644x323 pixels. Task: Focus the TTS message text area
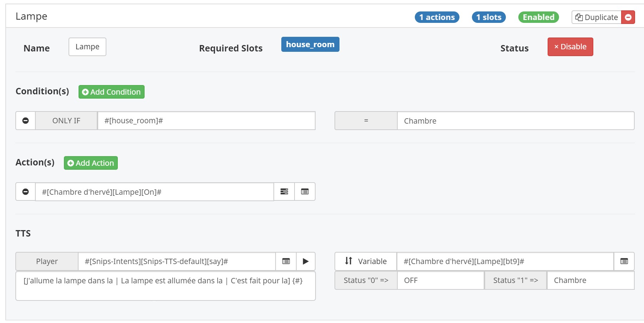(x=166, y=286)
